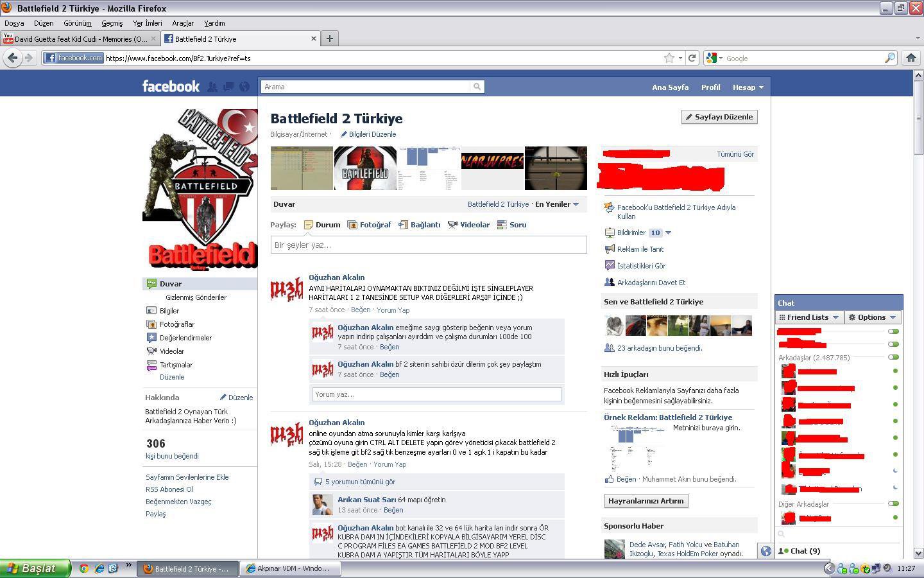The height and width of the screenshot is (578, 924).
Task: Select the Durum share option
Action: click(322, 225)
